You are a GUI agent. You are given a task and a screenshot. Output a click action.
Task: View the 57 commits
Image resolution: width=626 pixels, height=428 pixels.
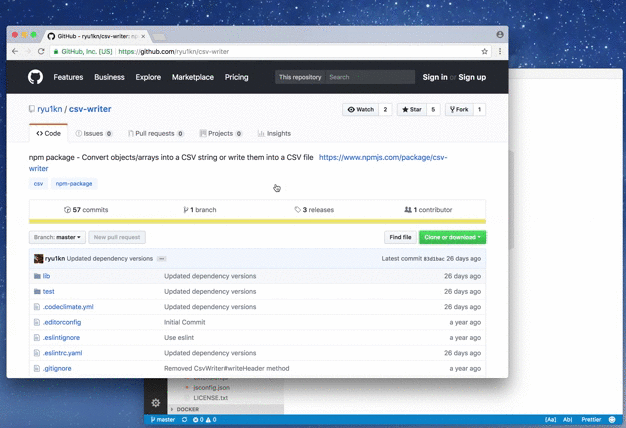tap(86, 210)
